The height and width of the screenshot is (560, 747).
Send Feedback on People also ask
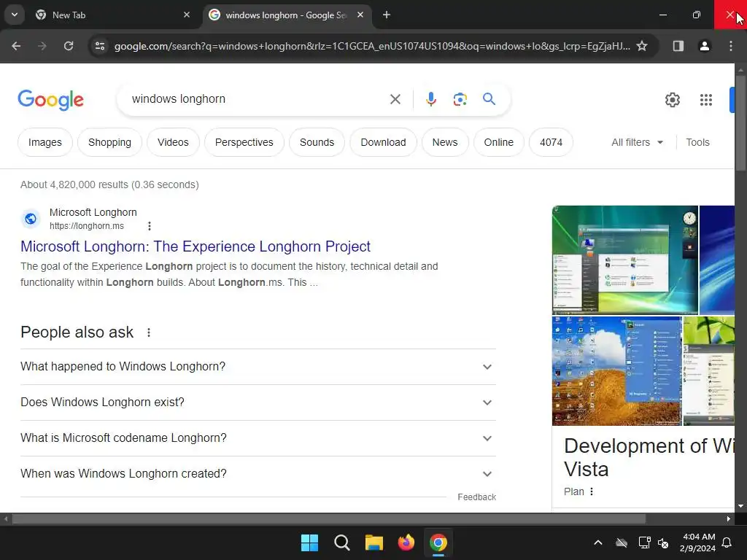476,497
